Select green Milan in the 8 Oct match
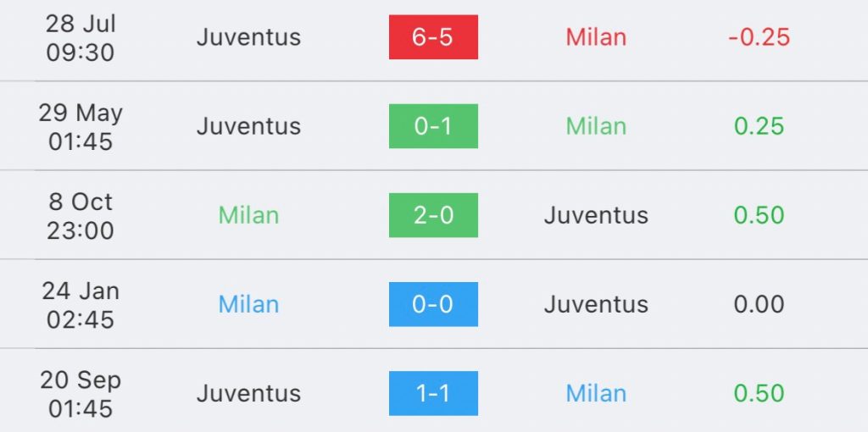 click(x=248, y=215)
